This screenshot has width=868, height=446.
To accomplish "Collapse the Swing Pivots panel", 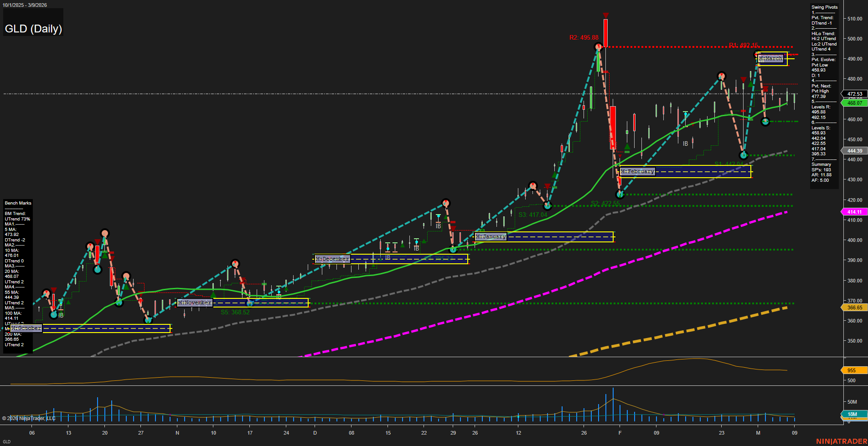I will pos(824,7).
